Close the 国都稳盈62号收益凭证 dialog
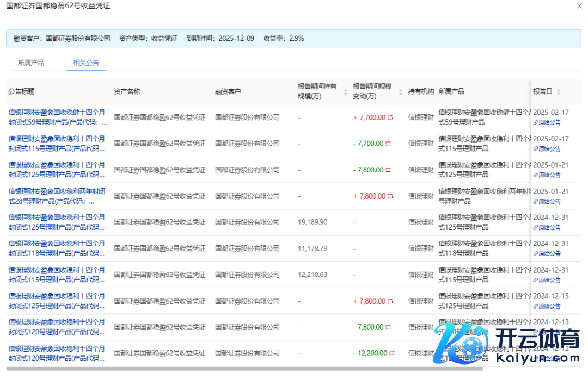 (579, 5)
